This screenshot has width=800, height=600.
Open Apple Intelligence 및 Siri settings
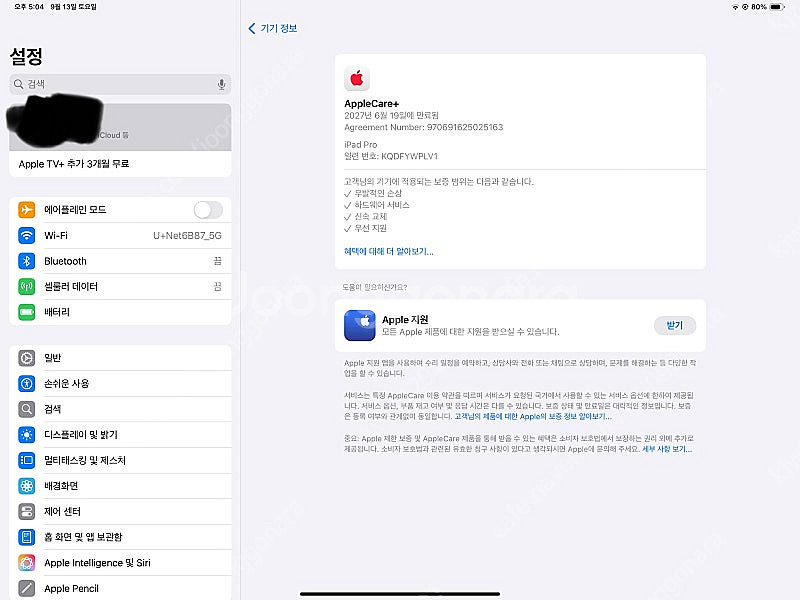[x=120, y=563]
